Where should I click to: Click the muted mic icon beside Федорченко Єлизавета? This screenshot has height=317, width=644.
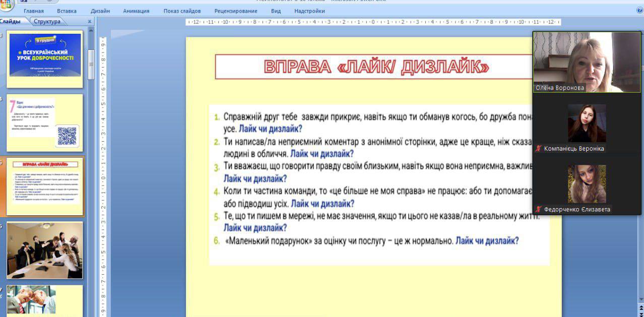(538, 209)
